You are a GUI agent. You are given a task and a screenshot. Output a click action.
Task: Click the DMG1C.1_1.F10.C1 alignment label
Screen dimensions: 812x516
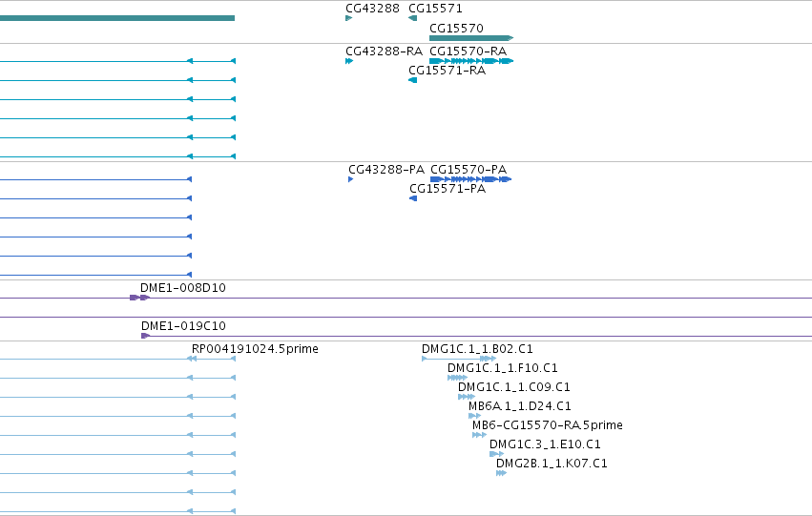pyautogui.click(x=502, y=368)
